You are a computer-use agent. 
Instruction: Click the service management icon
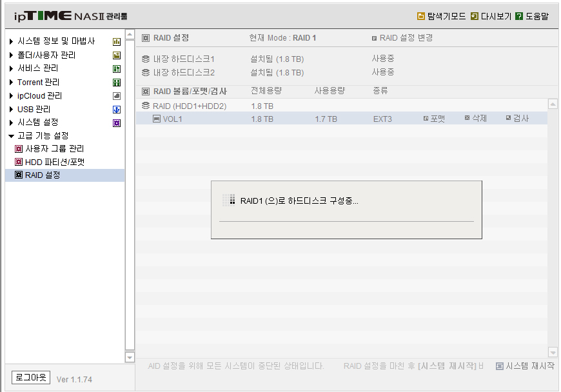pos(117,69)
